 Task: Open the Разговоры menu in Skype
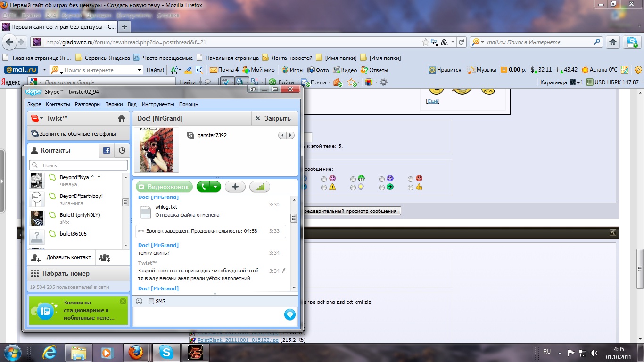[x=88, y=104]
